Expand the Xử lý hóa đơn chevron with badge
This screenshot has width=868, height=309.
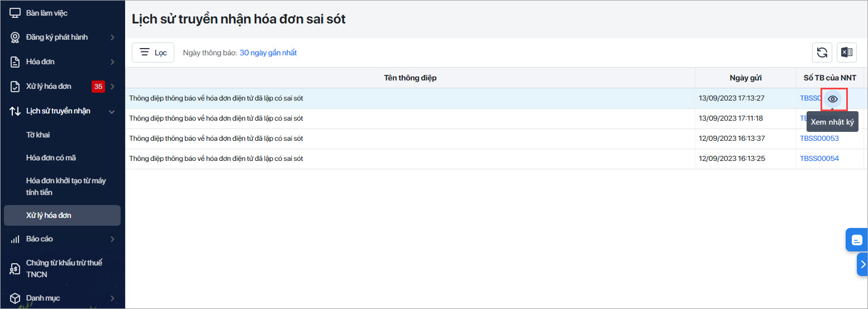(112, 87)
